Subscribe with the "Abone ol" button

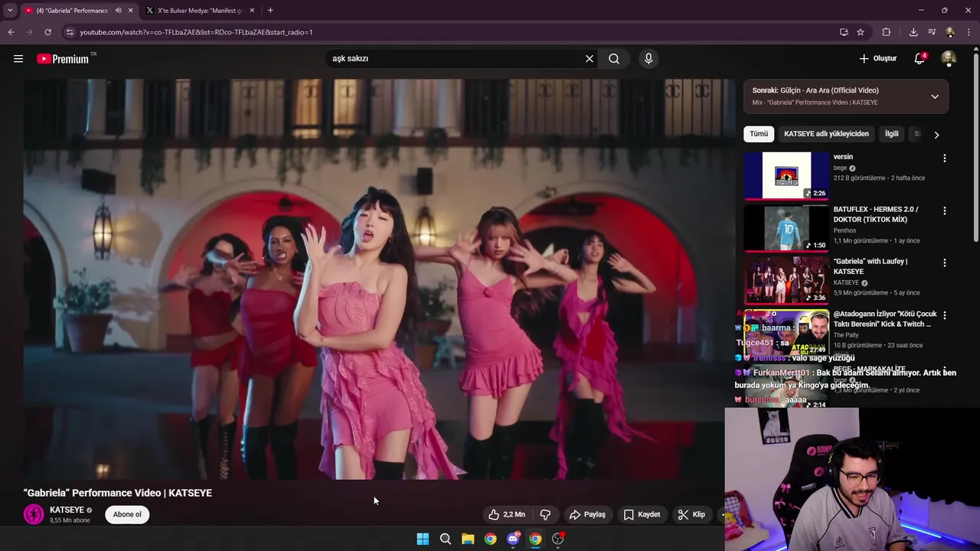(127, 514)
